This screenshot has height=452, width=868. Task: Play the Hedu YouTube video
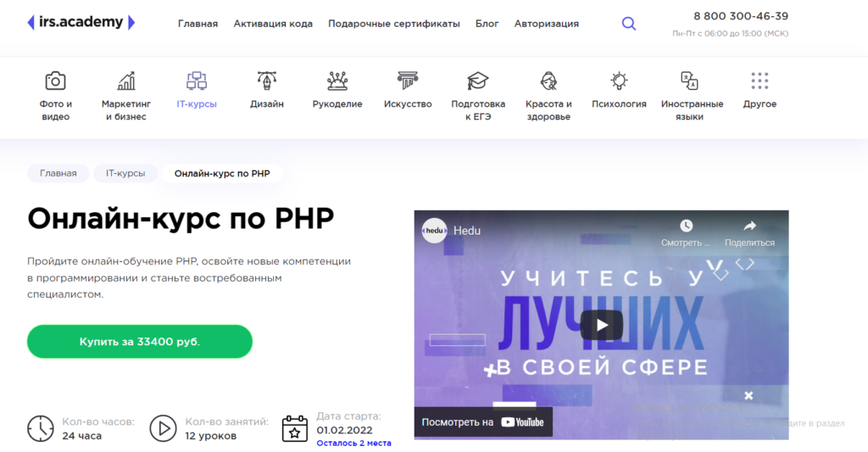[601, 325]
